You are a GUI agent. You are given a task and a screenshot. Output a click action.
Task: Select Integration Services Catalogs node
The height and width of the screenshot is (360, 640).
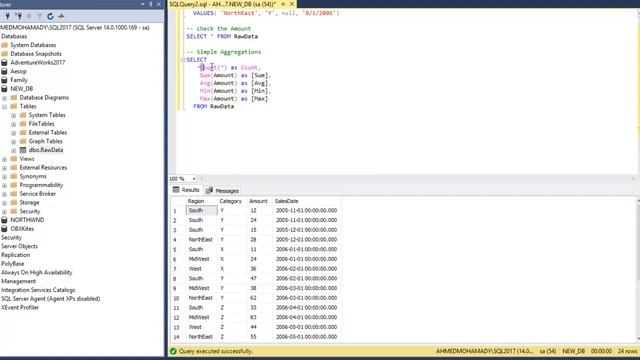[x=38, y=290]
